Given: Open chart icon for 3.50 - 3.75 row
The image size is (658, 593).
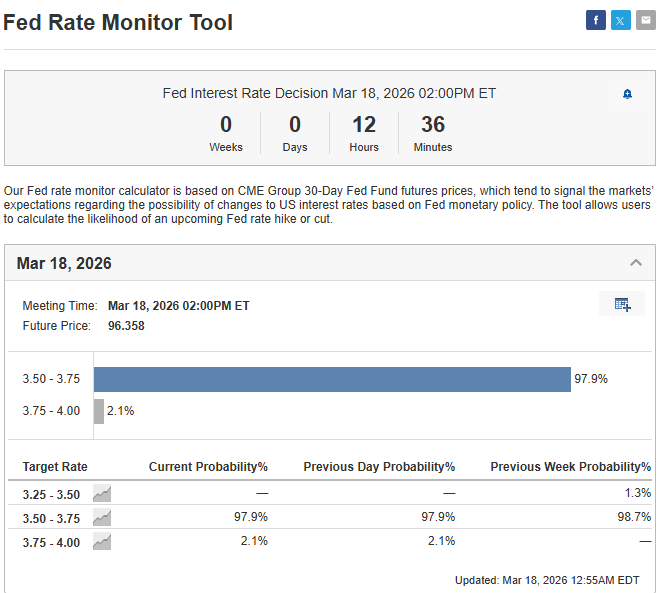Looking at the screenshot, I should tap(102, 517).
